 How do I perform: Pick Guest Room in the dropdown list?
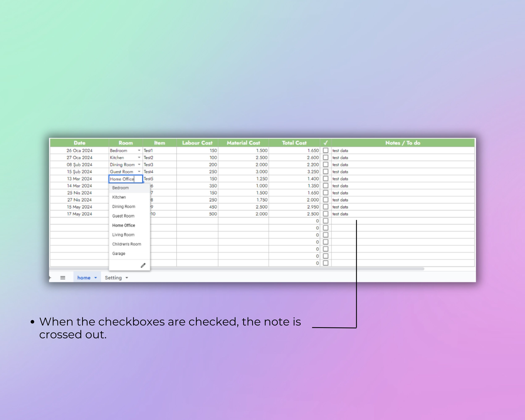(x=129, y=216)
